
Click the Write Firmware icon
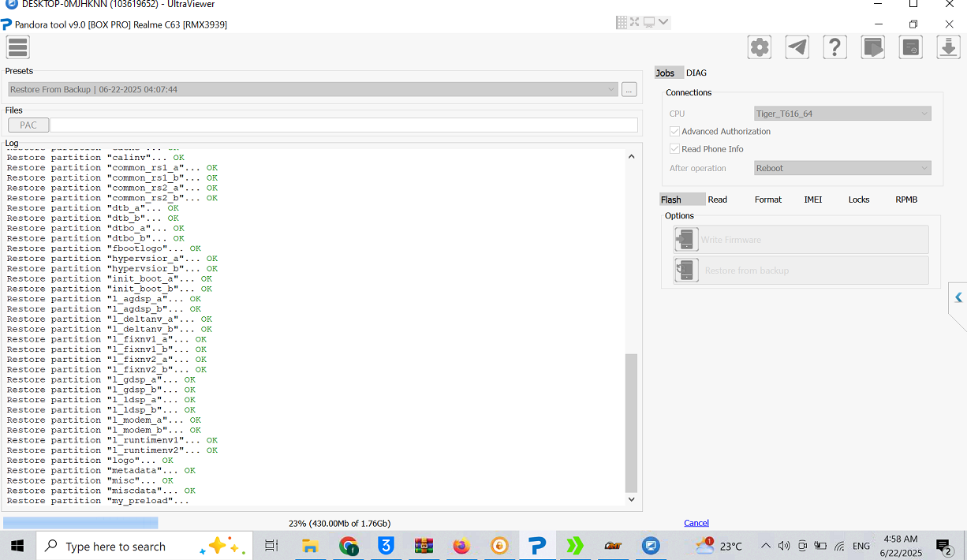[686, 240]
